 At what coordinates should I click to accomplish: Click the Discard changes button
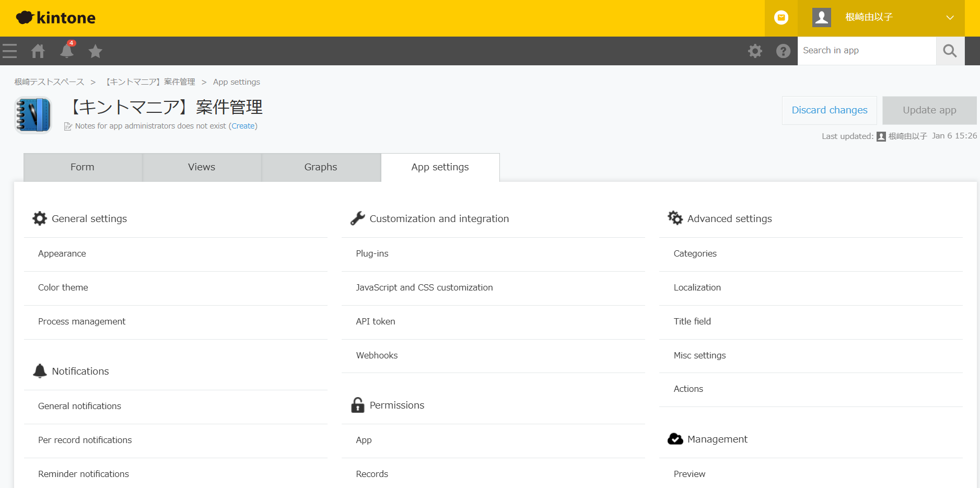coord(829,110)
